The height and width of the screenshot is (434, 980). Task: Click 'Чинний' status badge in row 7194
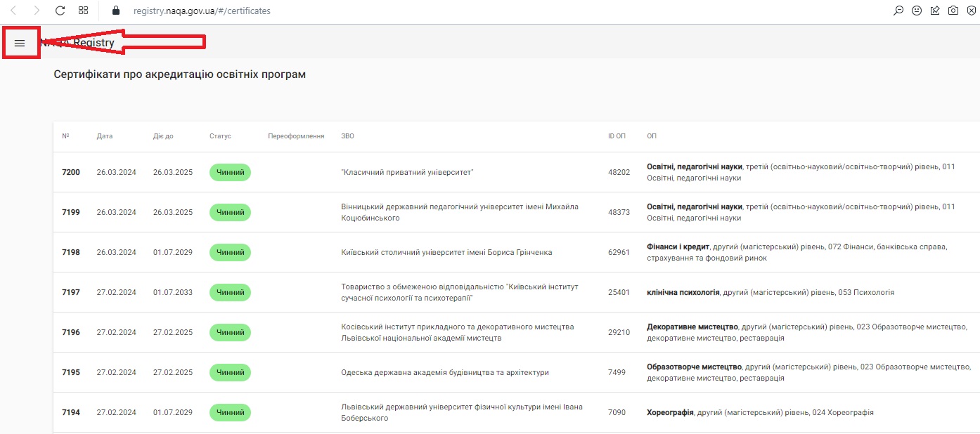coord(230,412)
